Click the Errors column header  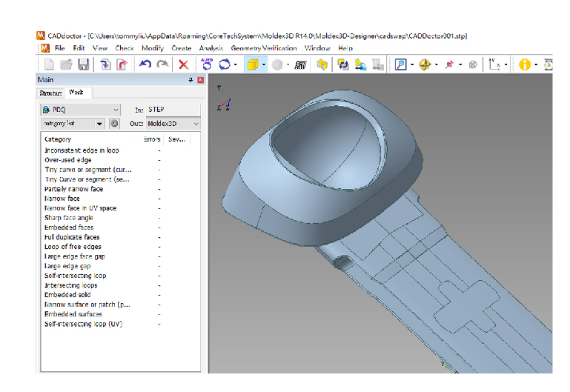[x=152, y=139]
